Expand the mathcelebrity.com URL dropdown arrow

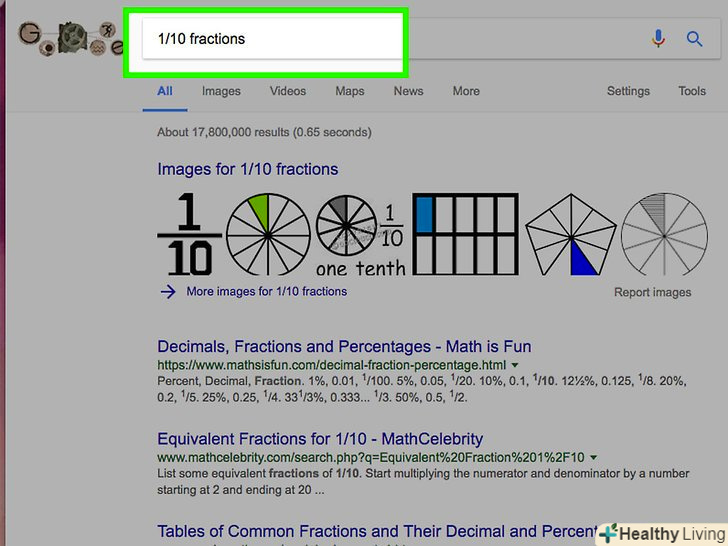(594, 457)
